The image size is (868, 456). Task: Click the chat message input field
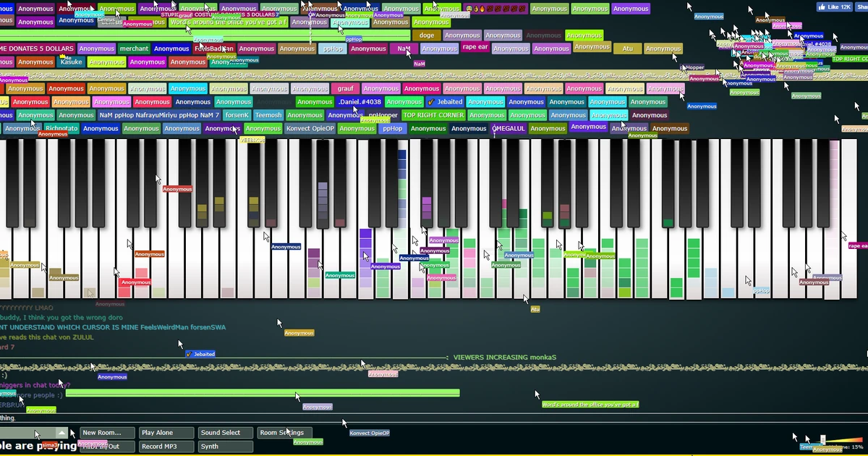[29, 433]
